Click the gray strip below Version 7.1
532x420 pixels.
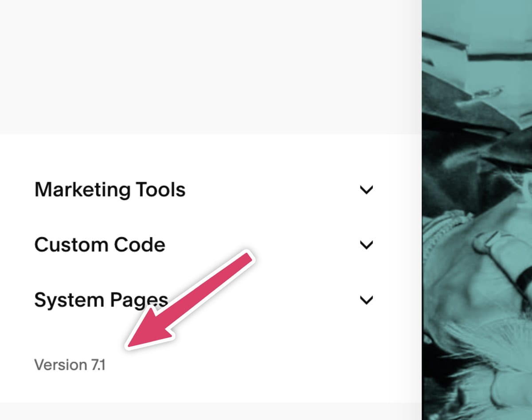[x=210, y=411]
